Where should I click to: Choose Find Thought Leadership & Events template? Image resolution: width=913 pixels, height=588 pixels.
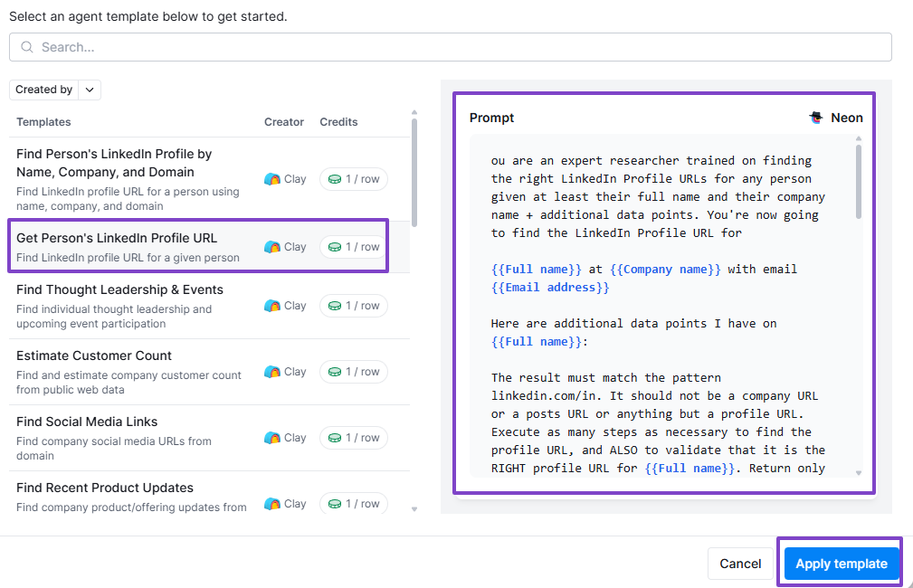tap(209, 306)
